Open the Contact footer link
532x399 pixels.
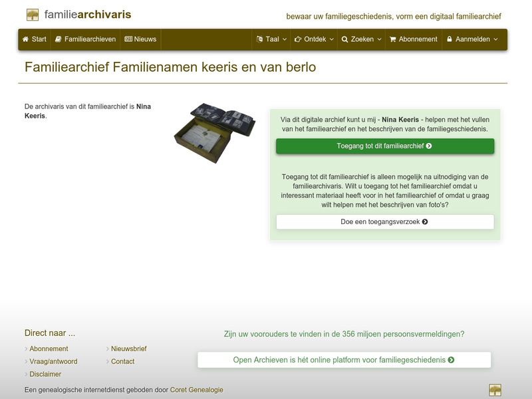point(123,362)
